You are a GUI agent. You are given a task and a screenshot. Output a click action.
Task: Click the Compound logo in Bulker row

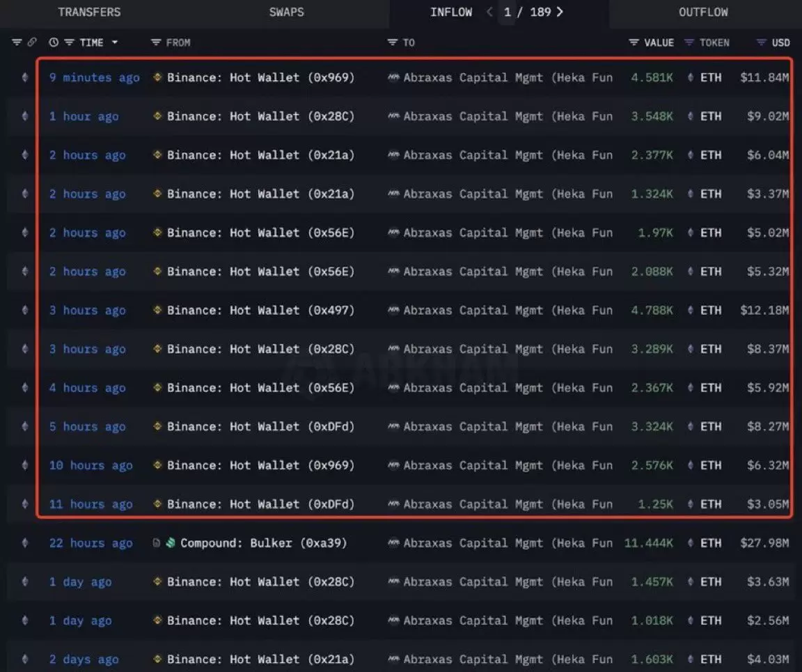click(x=171, y=542)
